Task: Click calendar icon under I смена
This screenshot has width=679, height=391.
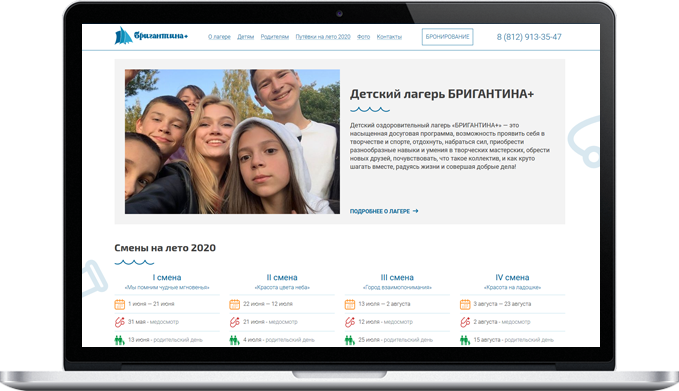Action: click(x=120, y=304)
